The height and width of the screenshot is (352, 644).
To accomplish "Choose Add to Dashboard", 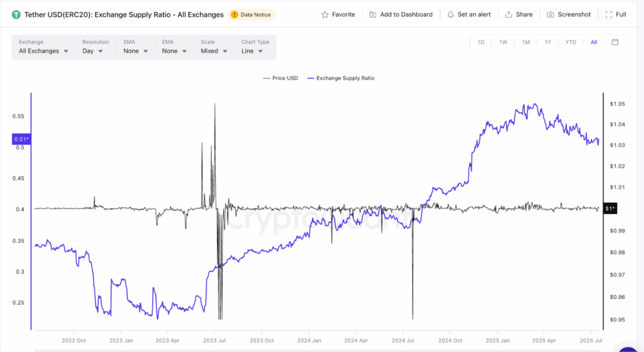I will coord(401,15).
